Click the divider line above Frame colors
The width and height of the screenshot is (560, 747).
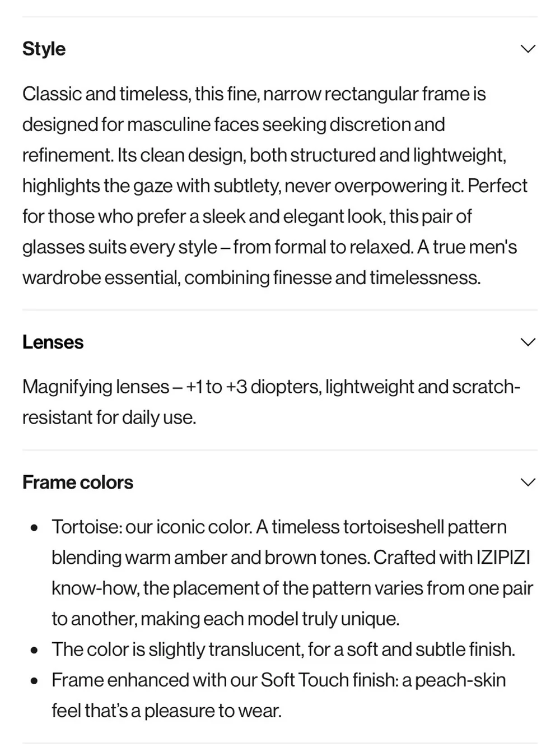(280, 449)
